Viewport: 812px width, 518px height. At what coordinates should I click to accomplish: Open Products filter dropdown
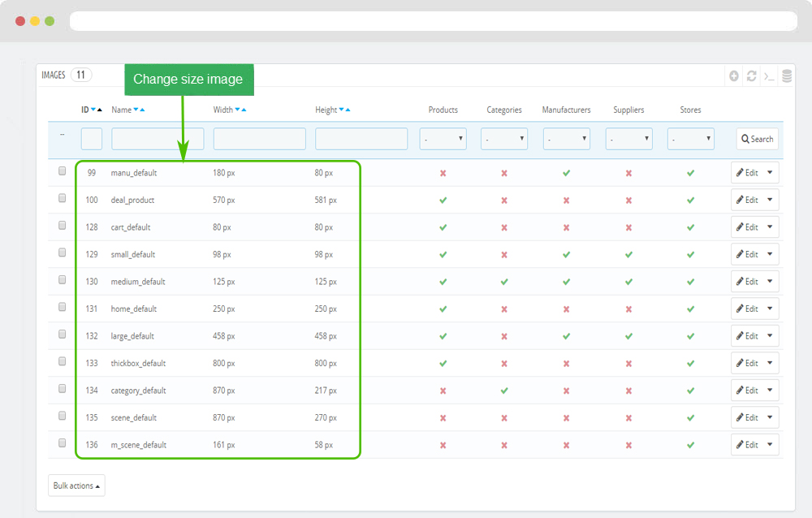pos(443,139)
